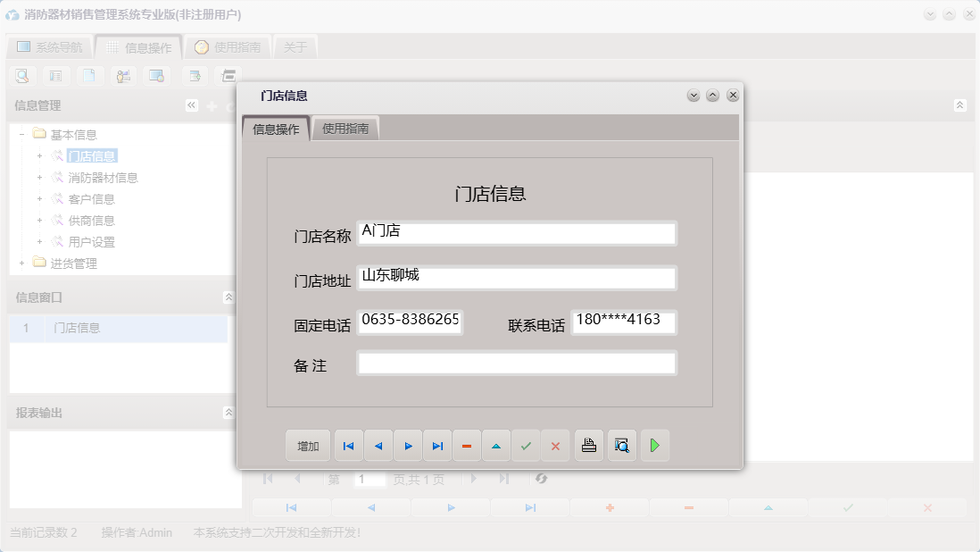Screen dimensions: 980x552
Task: Edit record using the blue triangle icon
Action: click(496, 445)
